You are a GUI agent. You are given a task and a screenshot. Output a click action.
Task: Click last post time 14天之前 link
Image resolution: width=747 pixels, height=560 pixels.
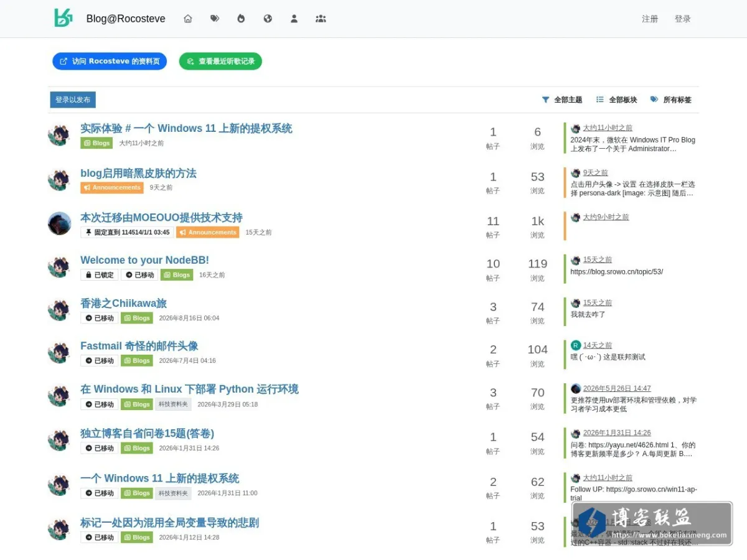tap(598, 345)
